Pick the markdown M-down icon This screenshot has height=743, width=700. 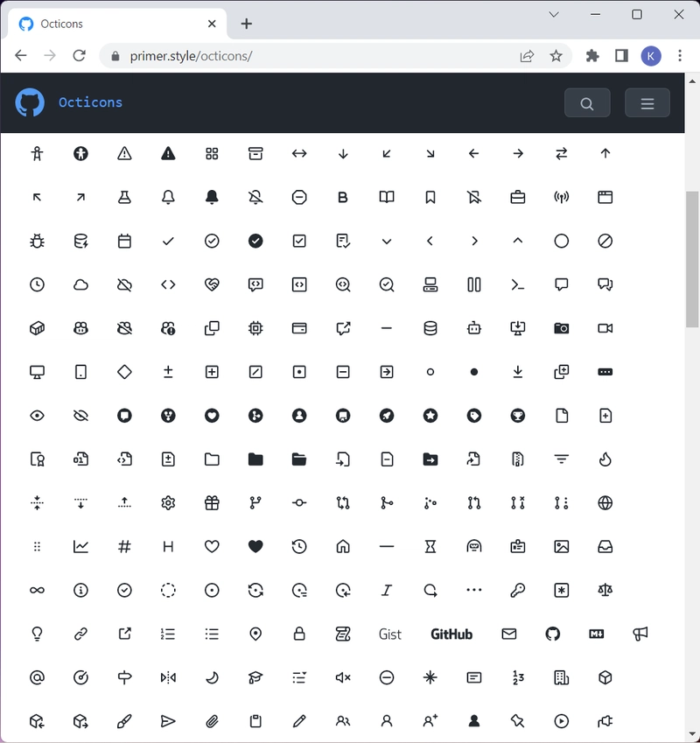tap(596, 634)
